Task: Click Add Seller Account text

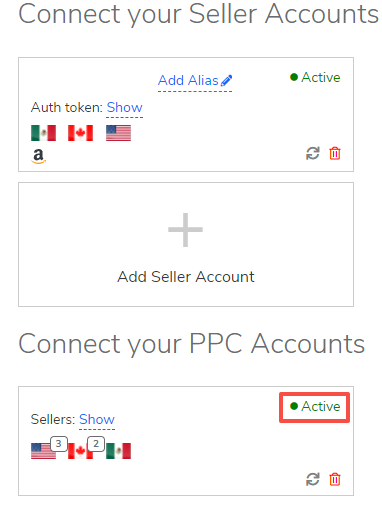Action: 186,277
